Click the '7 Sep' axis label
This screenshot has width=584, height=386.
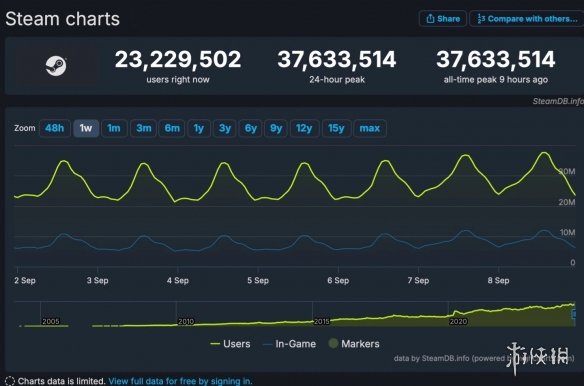tap(418, 281)
